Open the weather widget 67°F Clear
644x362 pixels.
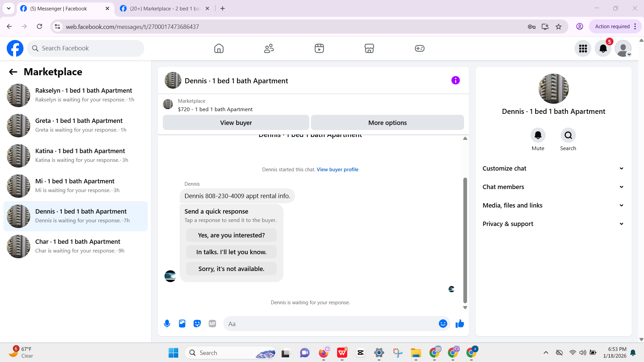pyautogui.click(x=21, y=353)
